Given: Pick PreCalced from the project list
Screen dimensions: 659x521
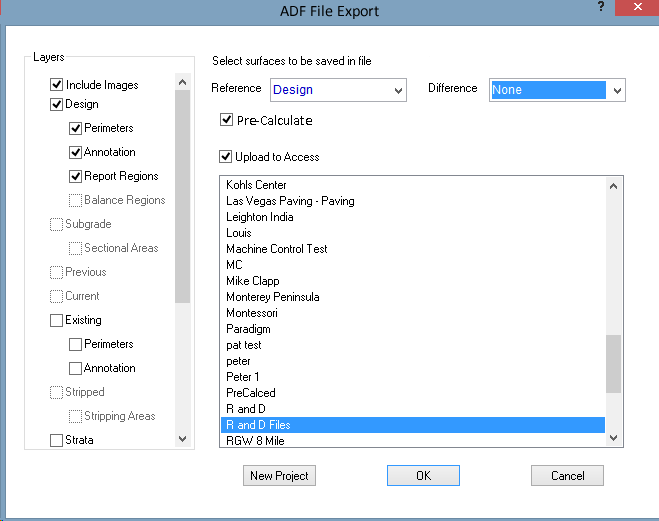Looking at the screenshot, I should click(250, 393).
